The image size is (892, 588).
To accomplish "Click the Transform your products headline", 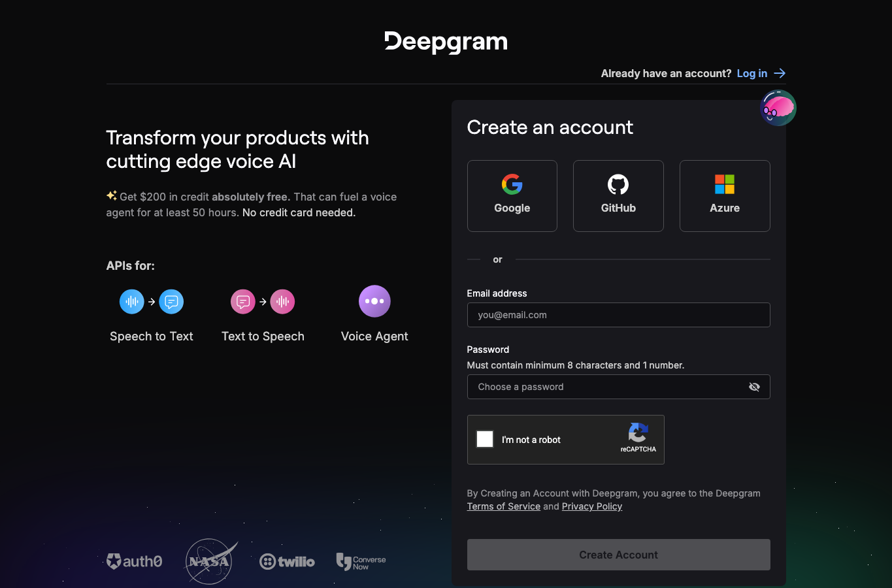I will 238,150.
